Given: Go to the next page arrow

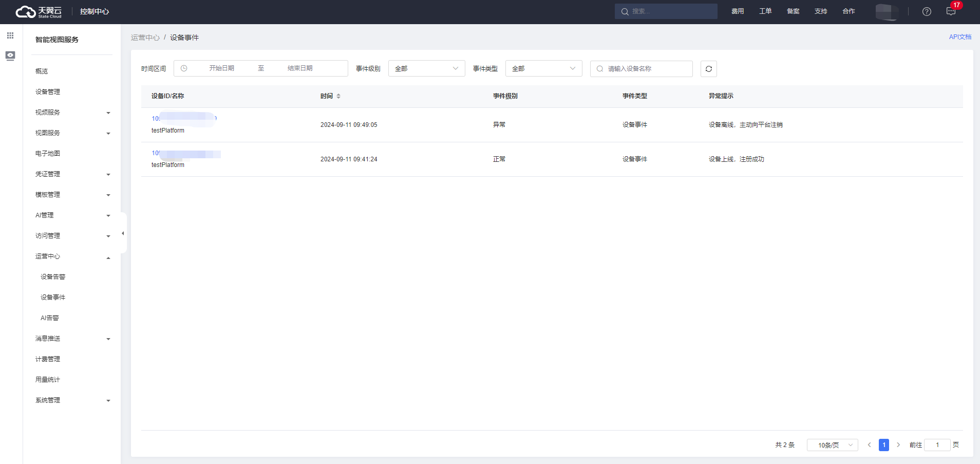Looking at the screenshot, I should tap(898, 445).
